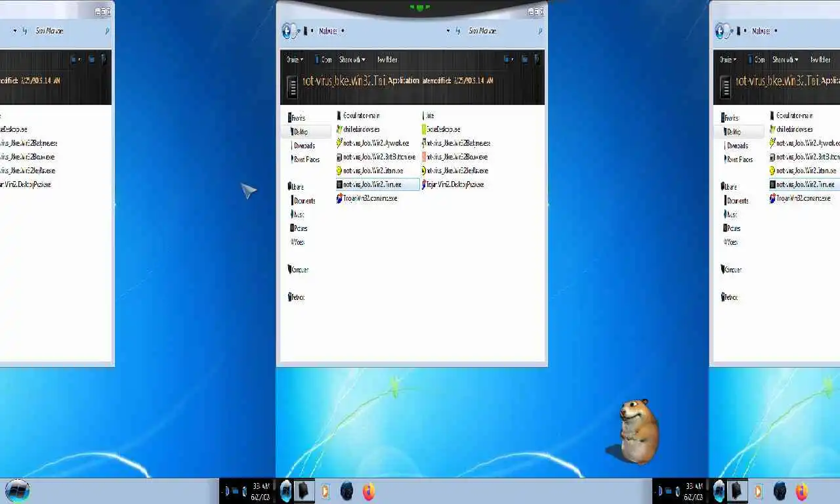Image resolution: width=840 pixels, height=504 pixels.
Task: Switch to the active Explorer taskbar button, middle group
Action: (x=303, y=491)
